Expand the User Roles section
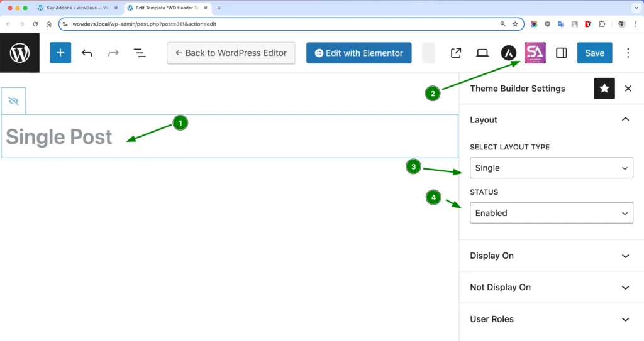644x341 pixels. click(551, 319)
